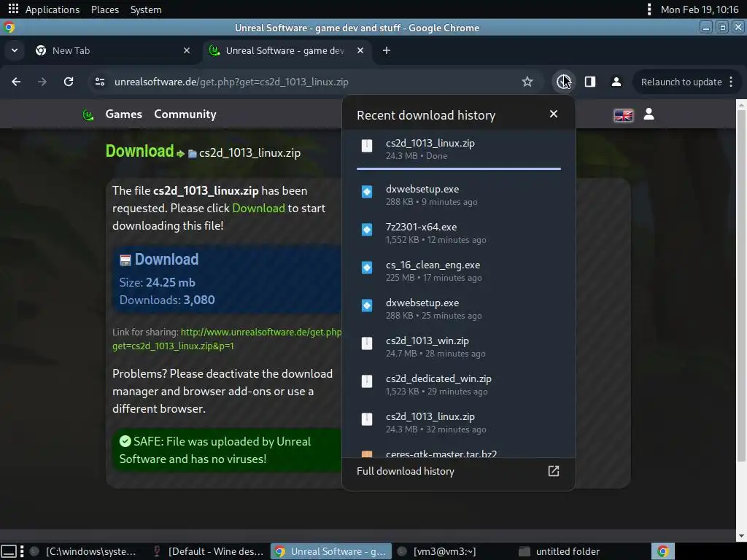The height and width of the screenshot is (560, 747).
Task: Open cs_16_clean_eng.exe download entry
Action: pos(458,271)
